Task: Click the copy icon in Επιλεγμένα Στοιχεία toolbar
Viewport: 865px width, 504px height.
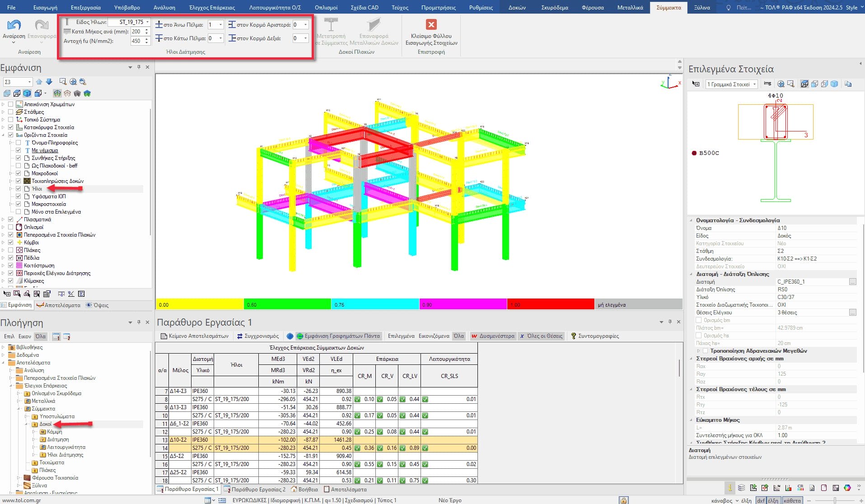Action: pos(848,84)
